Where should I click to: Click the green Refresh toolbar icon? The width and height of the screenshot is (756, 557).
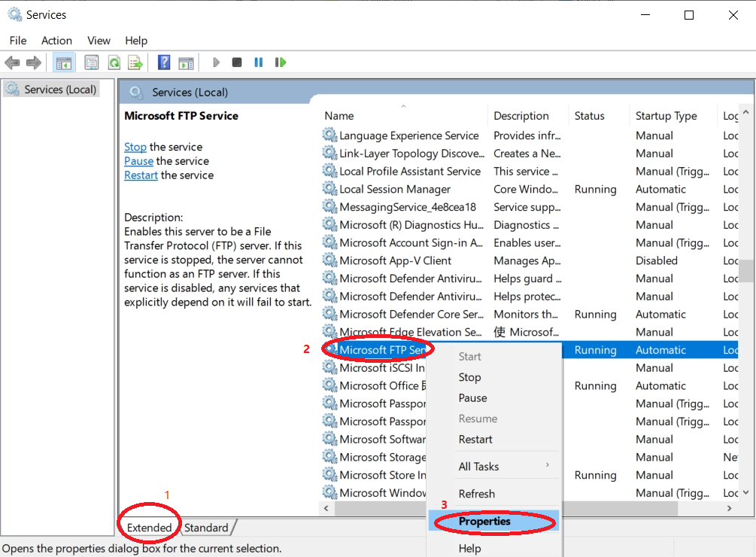click(x=114, y=62)
